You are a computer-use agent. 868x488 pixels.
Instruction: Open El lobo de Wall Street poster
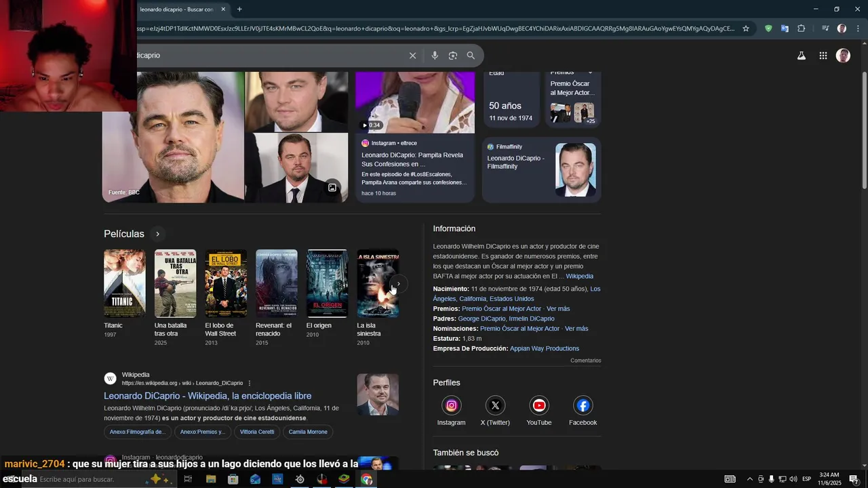[226, 283]
